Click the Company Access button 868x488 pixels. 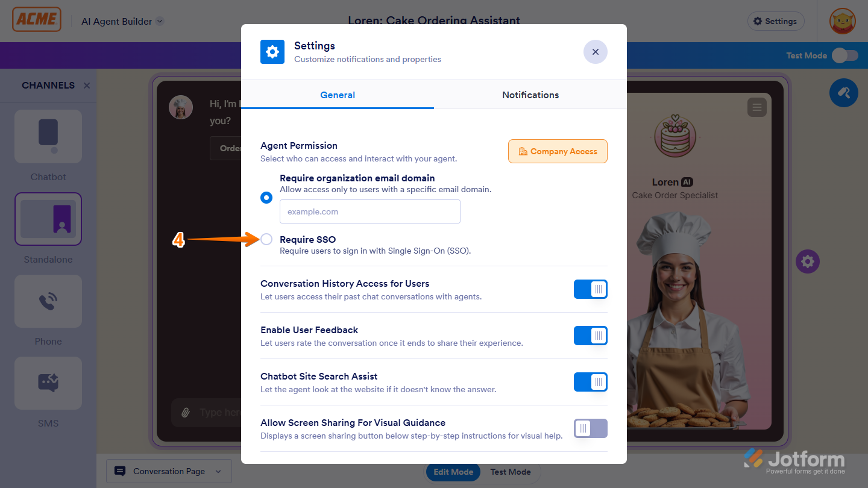pos(558,151)
